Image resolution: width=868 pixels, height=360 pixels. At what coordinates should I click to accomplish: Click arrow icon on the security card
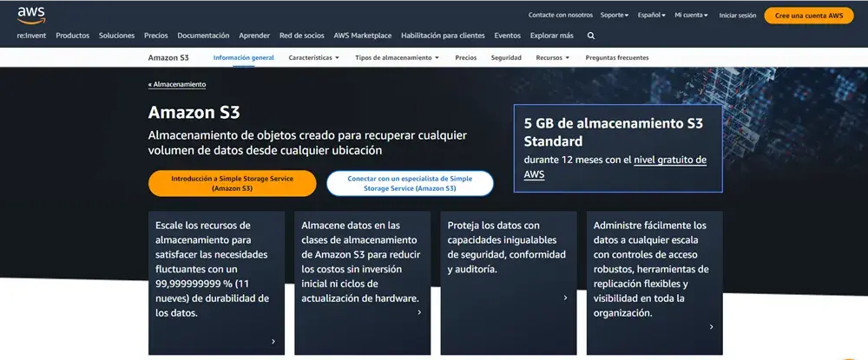565,298
